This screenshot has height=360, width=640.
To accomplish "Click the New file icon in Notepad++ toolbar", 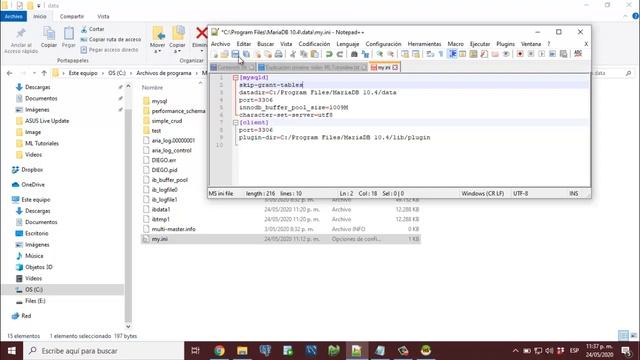I will tap(214, 54).
